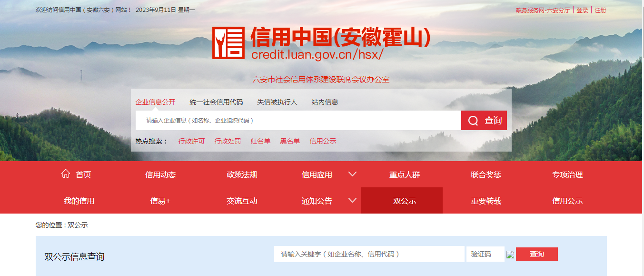Switch to the 统一社会信用代码 tab

pyautogui.click(x=216, y=102)
